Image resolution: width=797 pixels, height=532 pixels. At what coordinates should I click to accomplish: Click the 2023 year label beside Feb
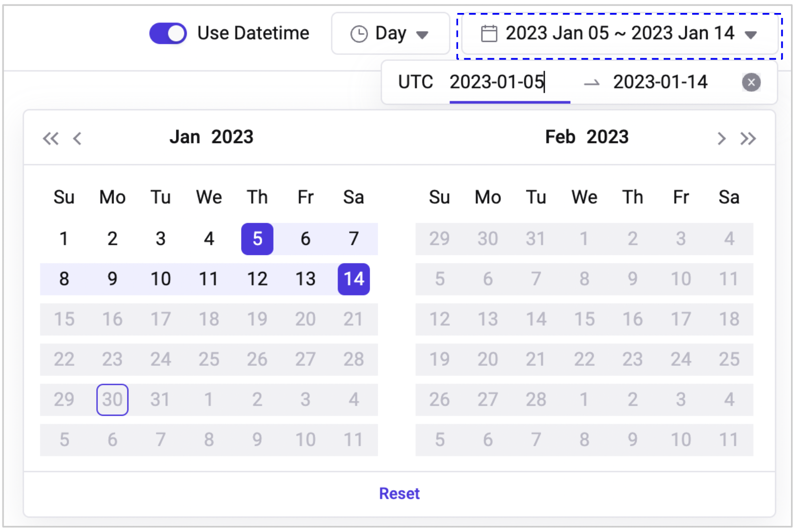(607, 137)
